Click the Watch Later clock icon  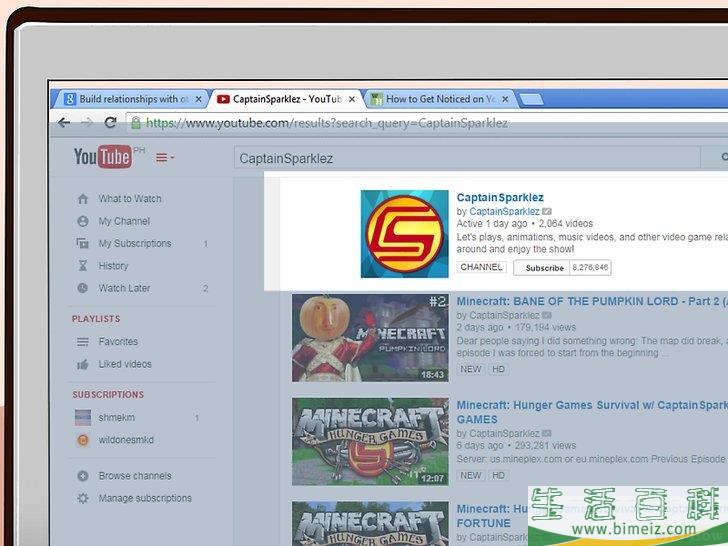coord(83,288)
